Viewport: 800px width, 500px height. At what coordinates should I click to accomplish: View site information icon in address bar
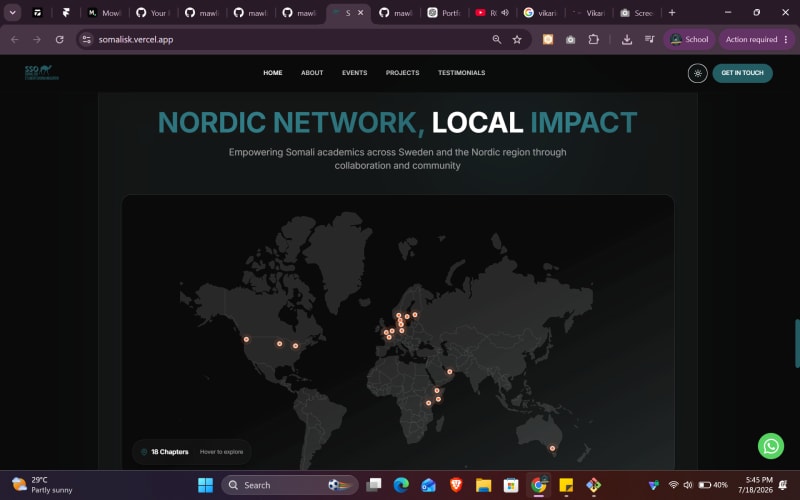click(x=87, y=39)
